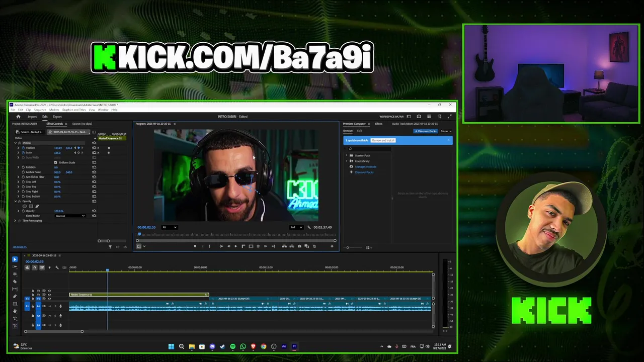
Task: Toggle Crop Left animation stopwatch
Action: pyautogui.click(x=23, y=182)
